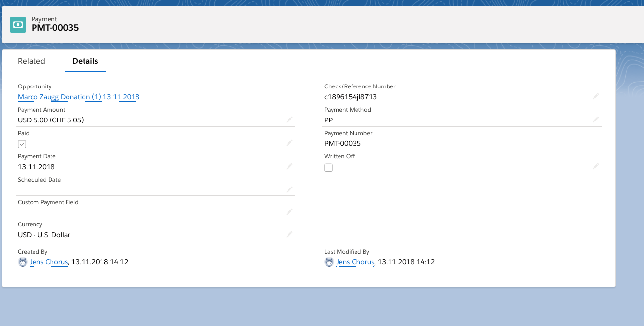Screen dimensions: 644x326
Task: Uncheck the Paid checkbox
Action: pyautogui.click(x=22, y=144)
